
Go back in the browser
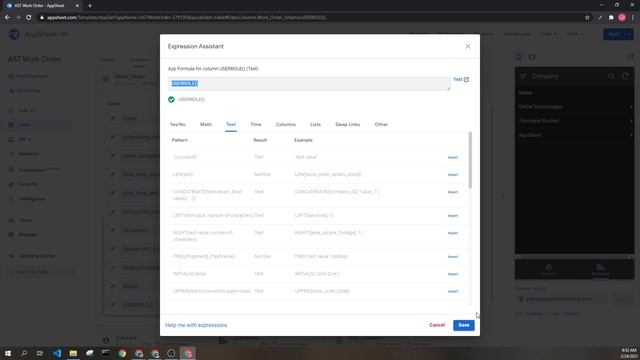tap(7, 18)
